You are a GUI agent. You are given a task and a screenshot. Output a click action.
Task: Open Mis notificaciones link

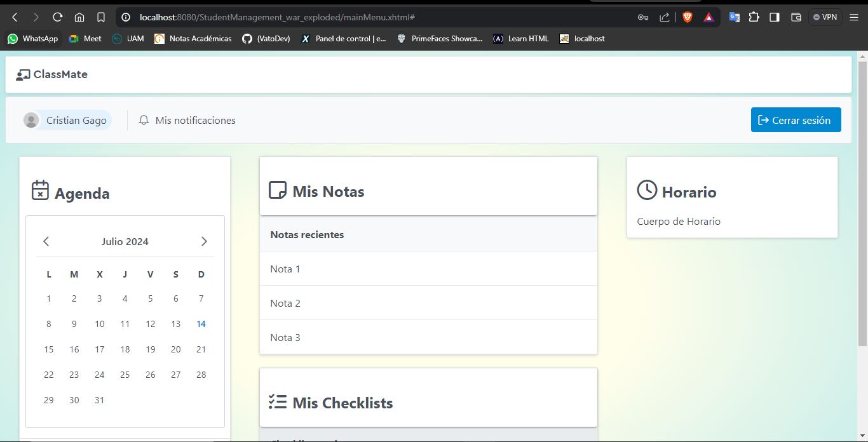pyautogui.click(x=195, y=120)
